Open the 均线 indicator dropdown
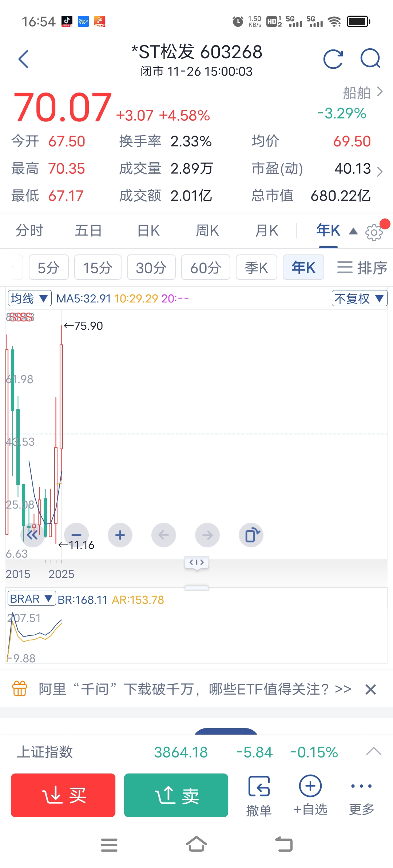The image size is (393, 868). click(29, 298)
